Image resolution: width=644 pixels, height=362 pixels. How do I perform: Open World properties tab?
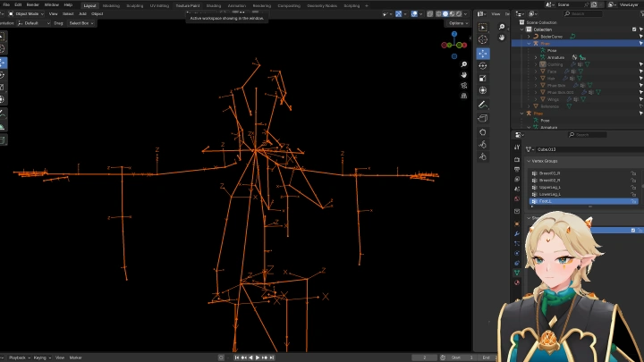click(517, 198)
